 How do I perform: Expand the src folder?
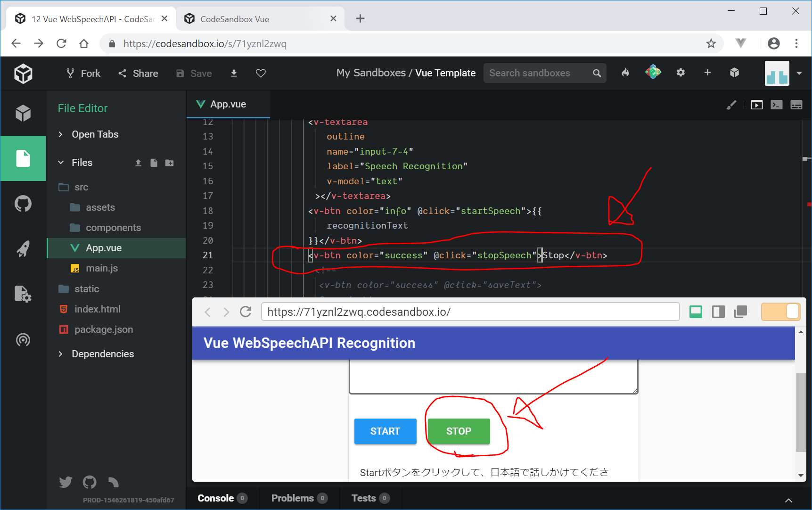click(x=116, y=187)
